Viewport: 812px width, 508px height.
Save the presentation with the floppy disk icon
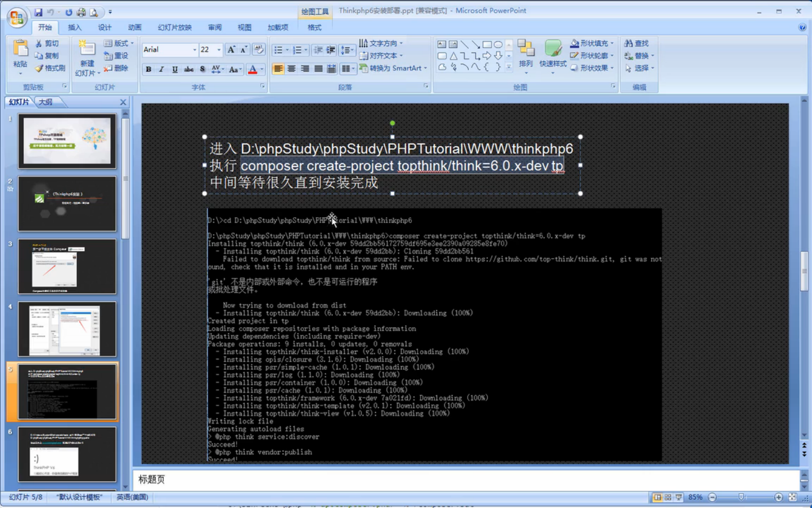pos(38,12)
